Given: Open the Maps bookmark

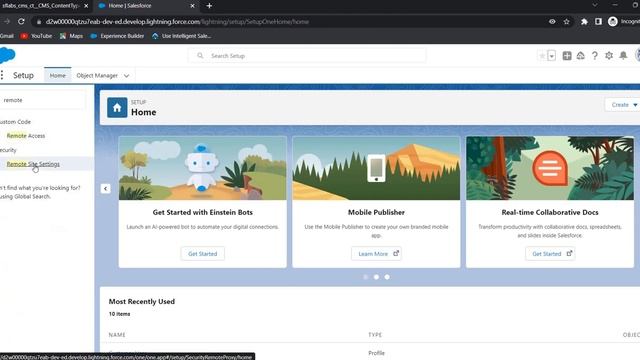Looking at the screenshot, I should 71,36.
